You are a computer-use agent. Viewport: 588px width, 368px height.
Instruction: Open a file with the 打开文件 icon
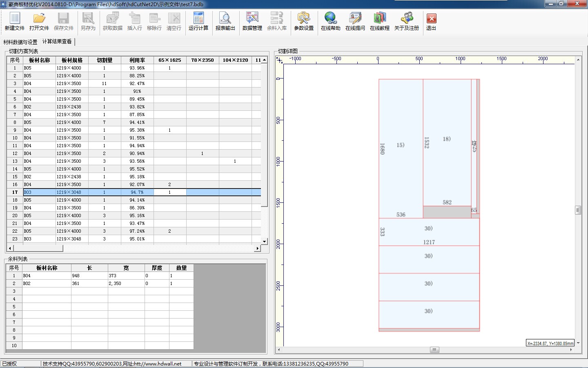39,21
